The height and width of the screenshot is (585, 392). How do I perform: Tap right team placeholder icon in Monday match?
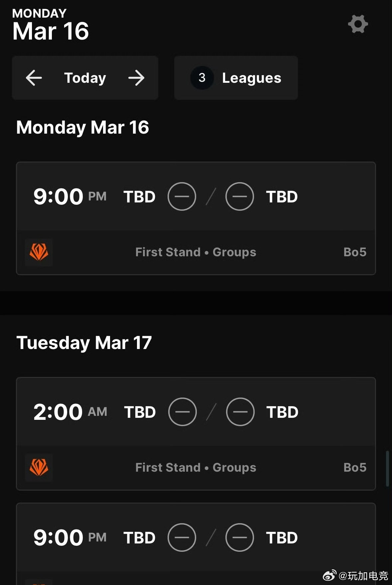[x=239, y=196]
